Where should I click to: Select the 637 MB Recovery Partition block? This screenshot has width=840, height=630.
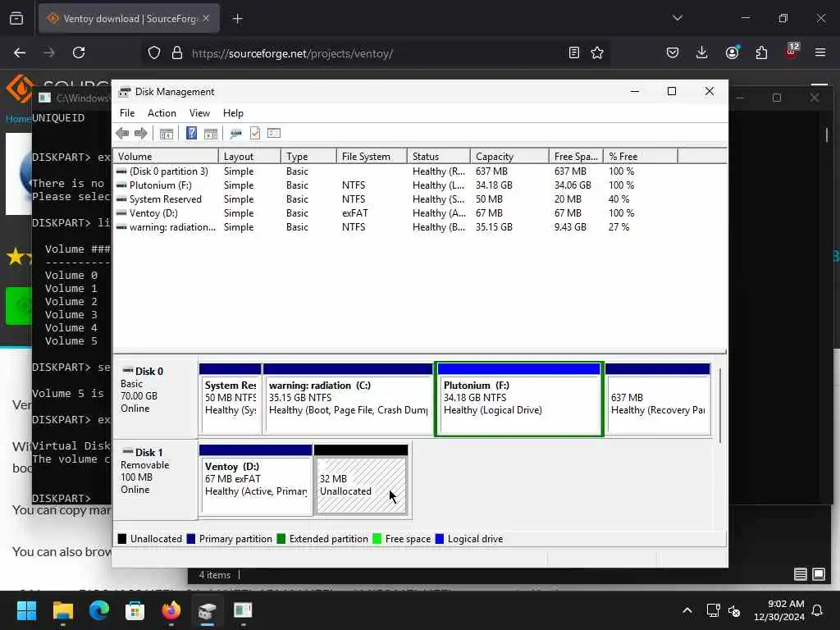click(x=658, y=399)
